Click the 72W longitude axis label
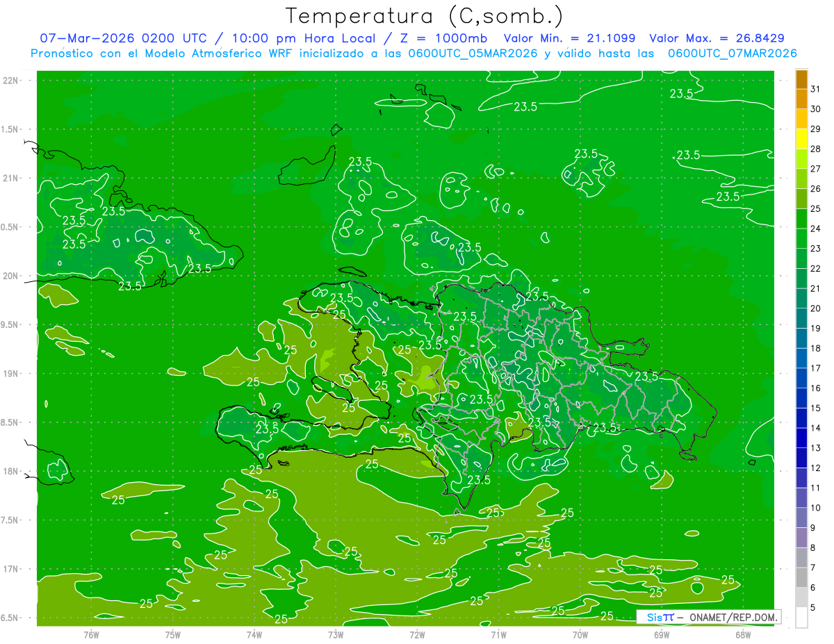The image size is (834, 644). tap(417, 635)
